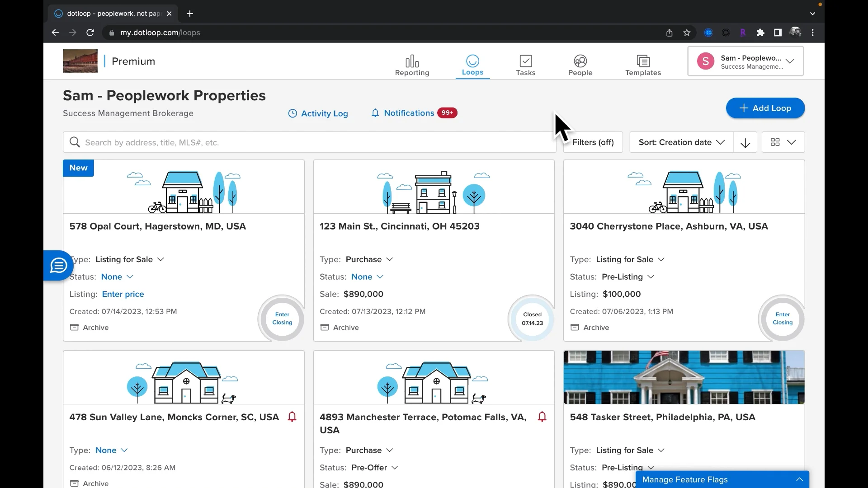This screenshot has width=868, height=488.
Task: Bookmark page with the star icon
Action: tap(687, 33)
